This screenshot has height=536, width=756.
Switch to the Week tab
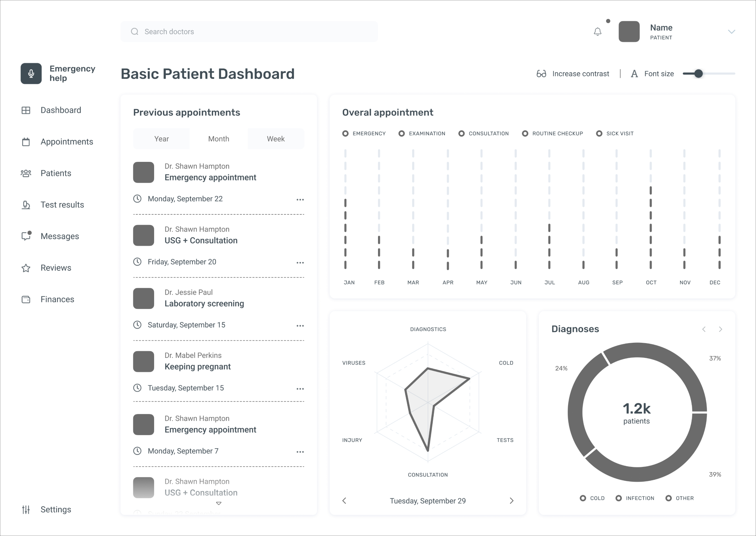tap(275, 139)
